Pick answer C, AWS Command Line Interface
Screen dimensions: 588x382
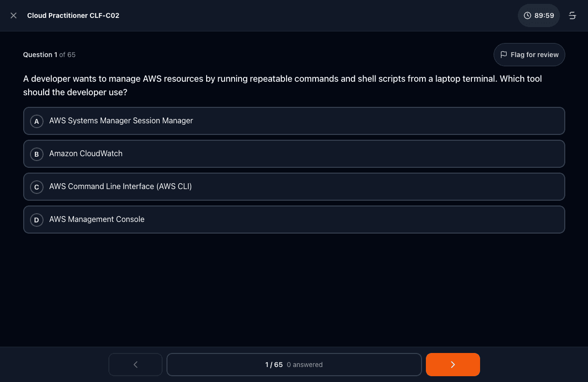point(294,187)
